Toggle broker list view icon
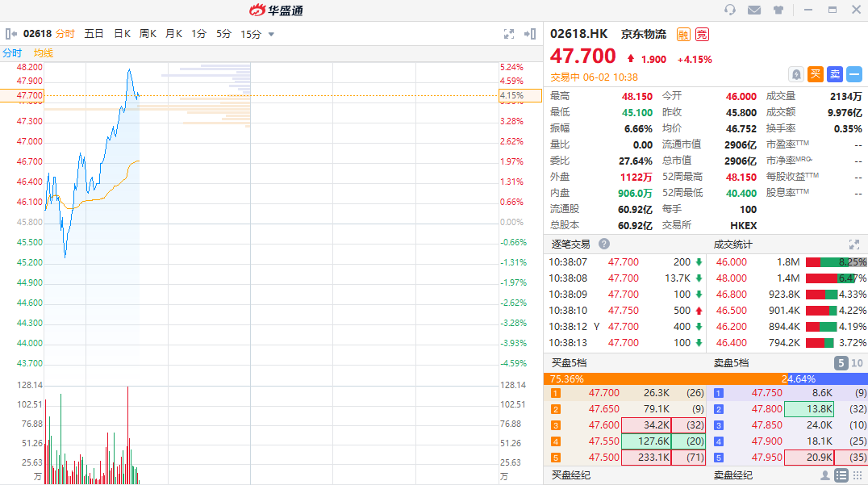This screenshot has width=868, height=485. click(x=841, y=475)
